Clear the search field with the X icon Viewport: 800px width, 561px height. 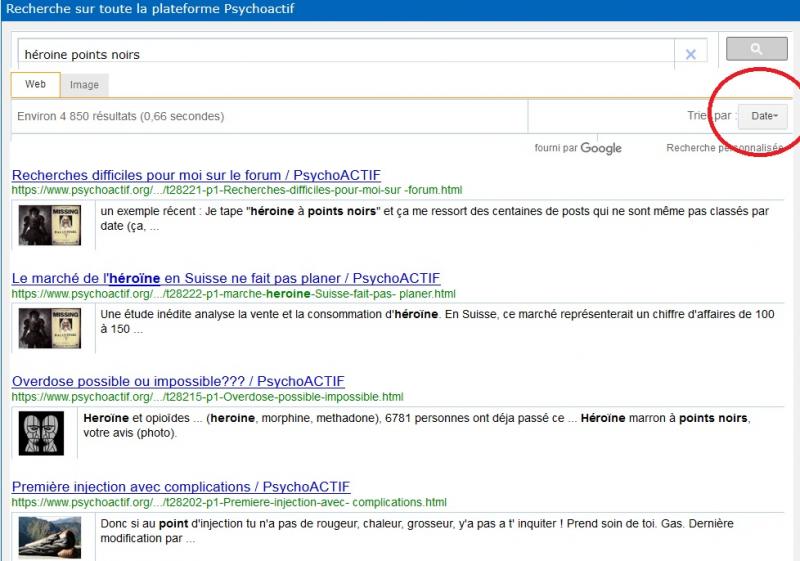[x=690, y=54]
